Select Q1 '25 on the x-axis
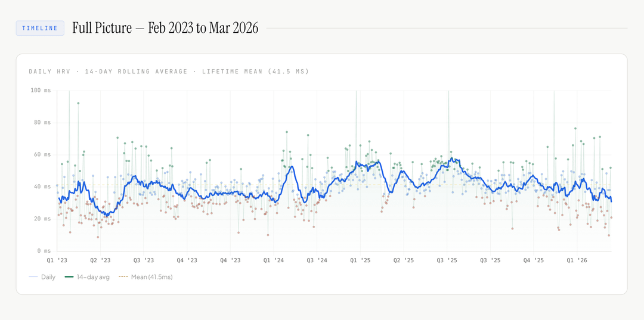 pos(360,260)
